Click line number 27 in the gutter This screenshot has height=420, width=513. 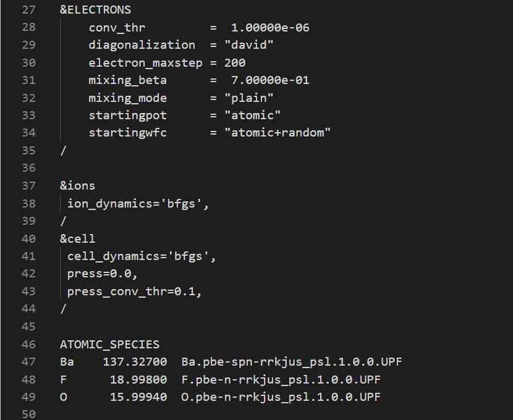click(x=28, y=9)
